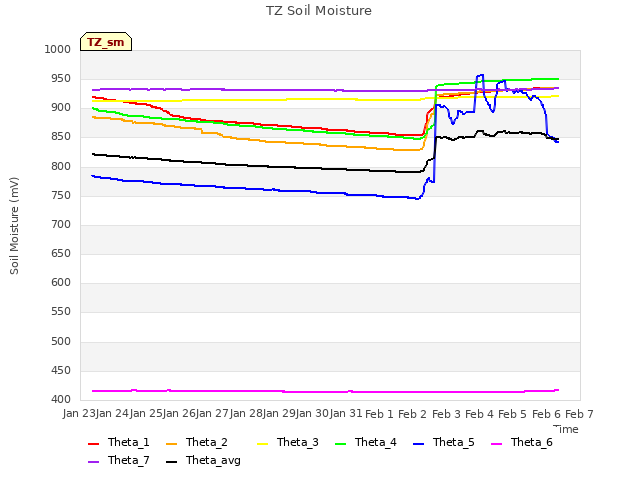This screenshot has width=640, height=480.
Task: Click the Feb 4 x-axis date label
Action: pyautogui.click(x=480, y=414)
